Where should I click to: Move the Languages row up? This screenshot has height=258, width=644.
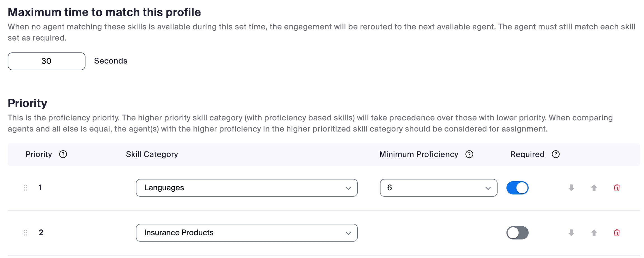(594, 188)
